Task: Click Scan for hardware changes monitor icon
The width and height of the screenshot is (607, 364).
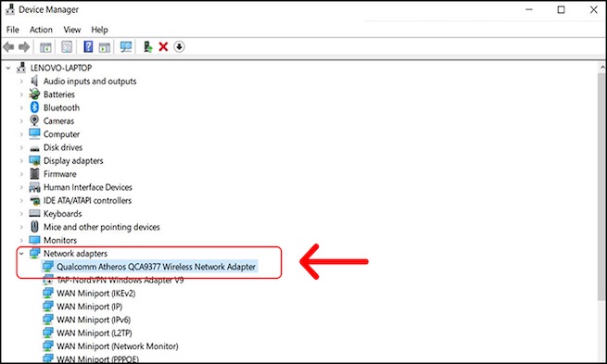Action: (126, 47)
